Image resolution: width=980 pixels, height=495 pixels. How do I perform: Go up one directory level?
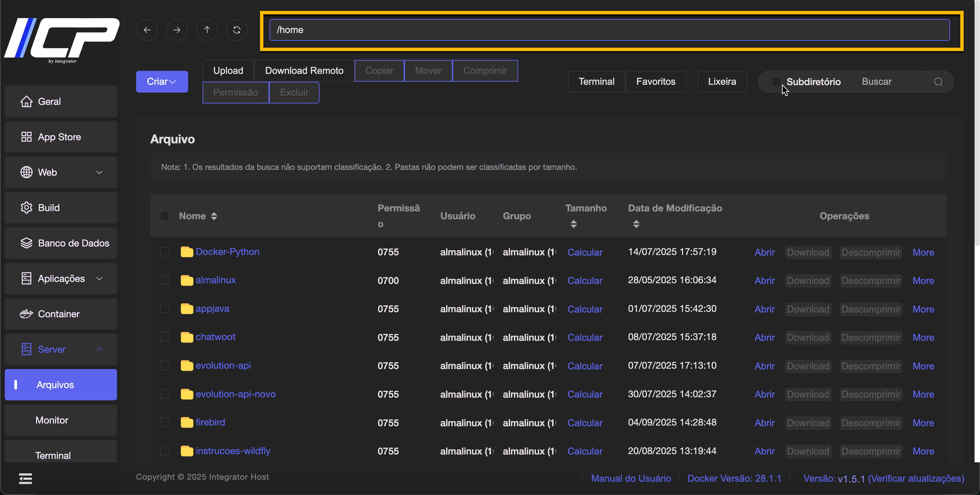coord(207,30)
